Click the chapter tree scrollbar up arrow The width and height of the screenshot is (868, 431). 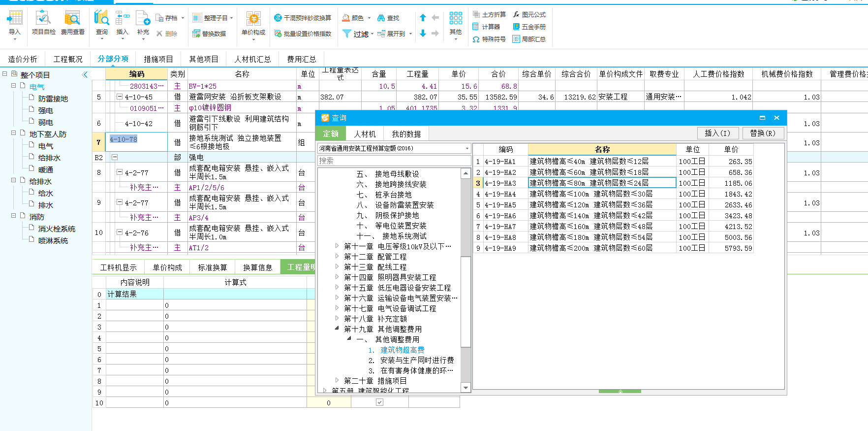(465, 173)
